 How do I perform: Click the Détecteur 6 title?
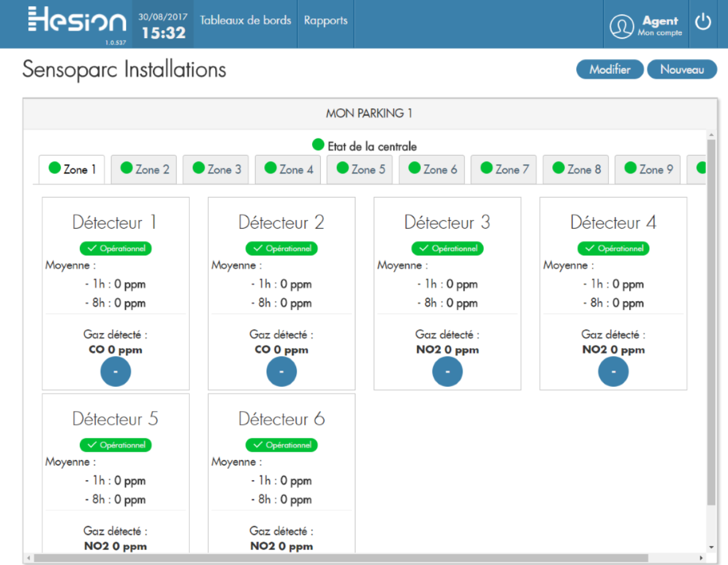pos(281,419)
